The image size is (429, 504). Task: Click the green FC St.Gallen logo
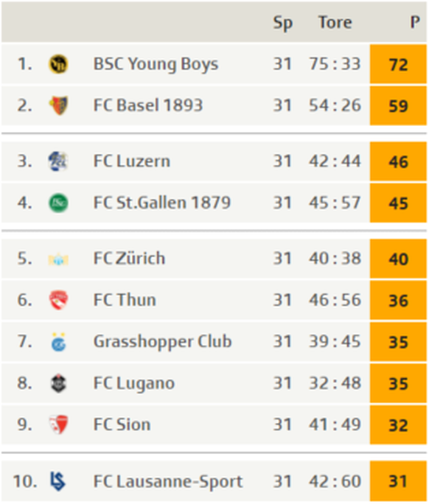tap(58, 203)
